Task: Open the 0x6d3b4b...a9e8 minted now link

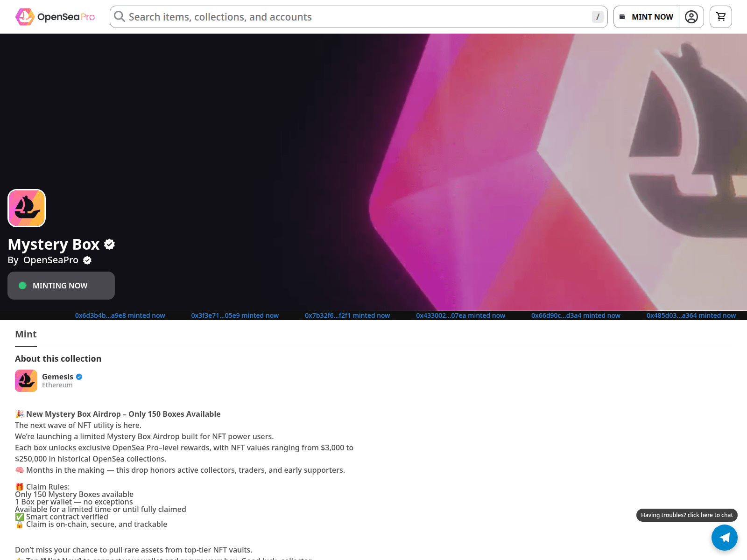Action: click(x=120, y=315)
